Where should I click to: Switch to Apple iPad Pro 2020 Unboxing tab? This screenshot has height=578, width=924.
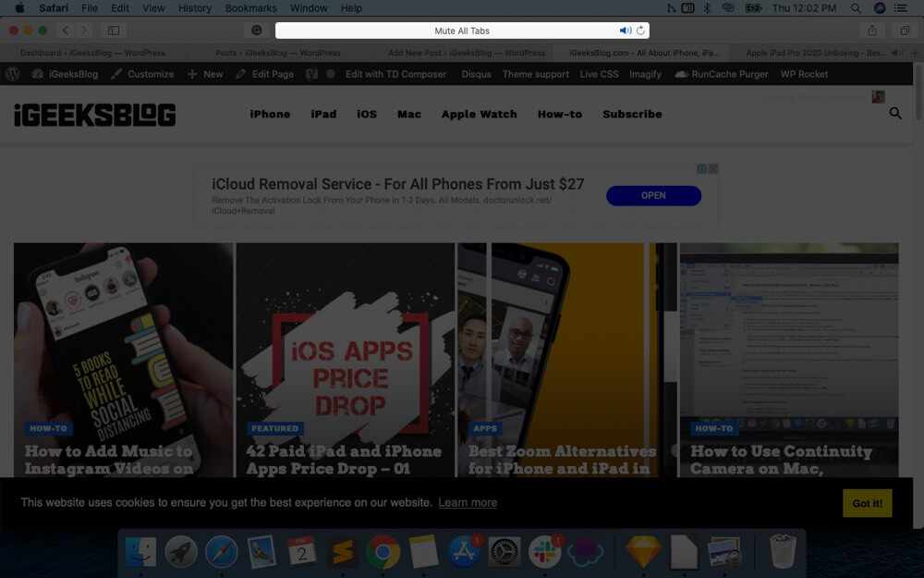(816, 53)
